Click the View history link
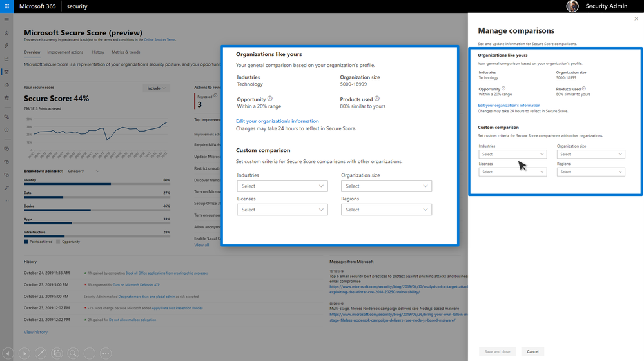644x361 pixels. point(35,332)
